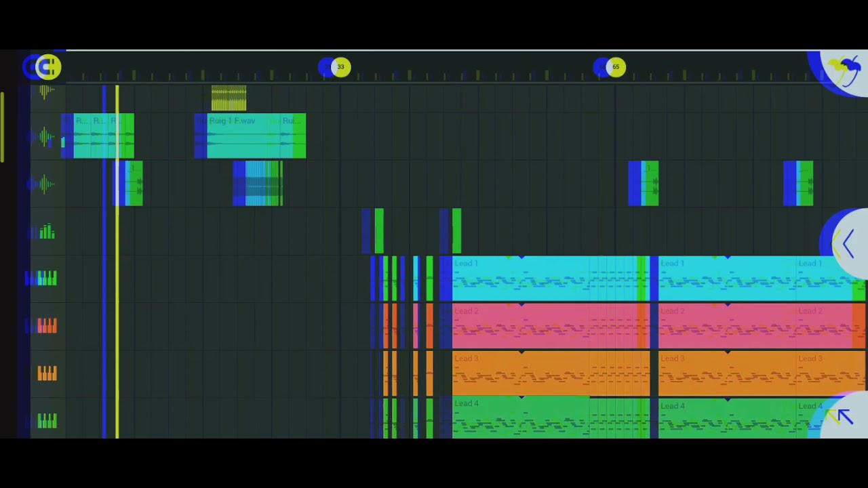Select the Lead 2 track keyboard icon
Image resolution: width=868 pixels, height=488 pixels.
[x=47, y=326]
